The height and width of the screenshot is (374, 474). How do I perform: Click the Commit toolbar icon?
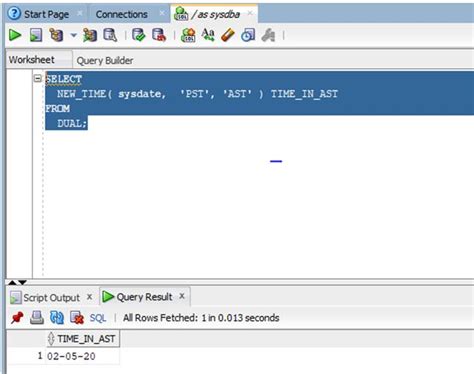coord(138,35)
